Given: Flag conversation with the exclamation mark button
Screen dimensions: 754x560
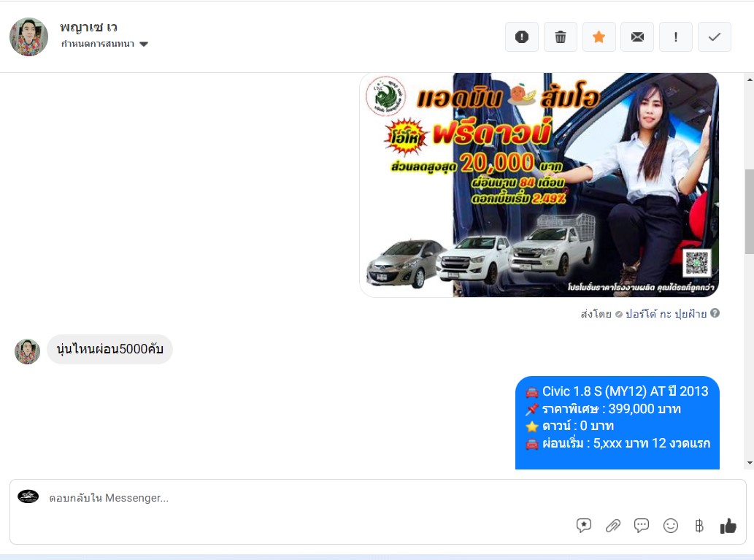Looking at the screenshot, I should click(x=676, y=37).
